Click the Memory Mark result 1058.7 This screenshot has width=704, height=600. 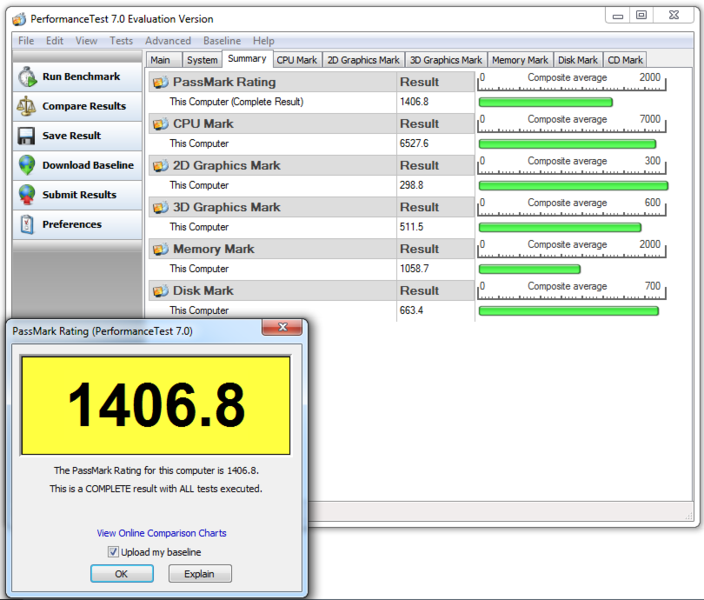414,269
